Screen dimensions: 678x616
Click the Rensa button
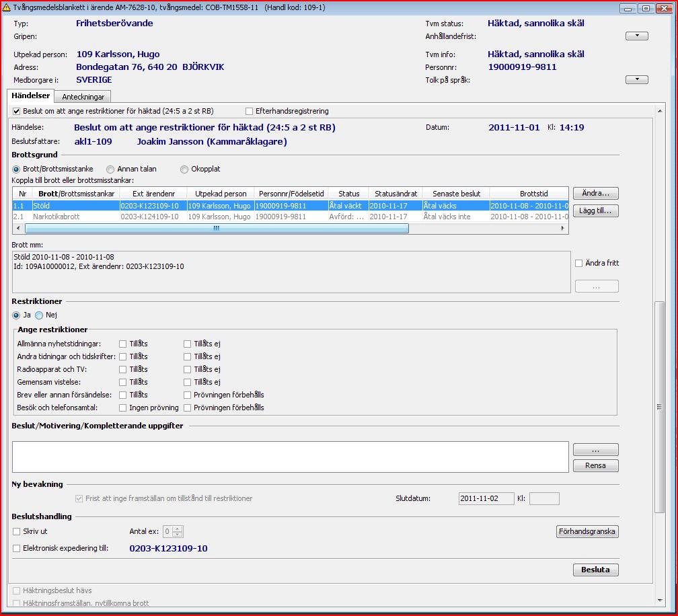click(x=595, y=465)
